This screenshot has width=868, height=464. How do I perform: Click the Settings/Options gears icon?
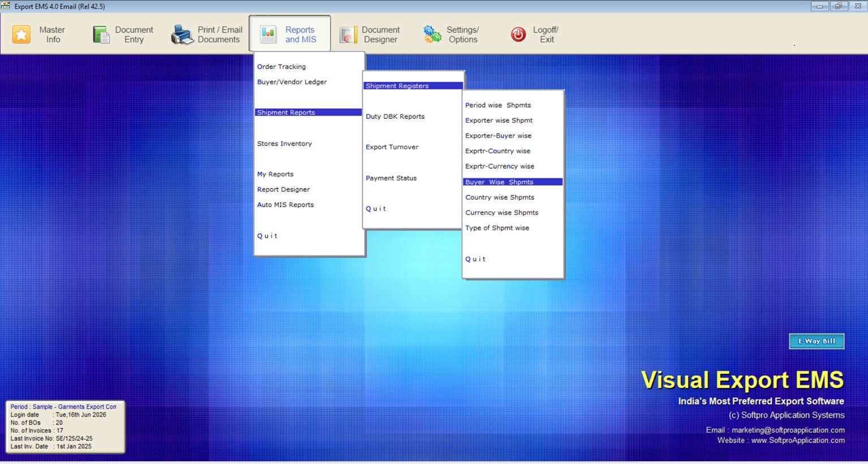pyautogui.click(x=432, y=35)
